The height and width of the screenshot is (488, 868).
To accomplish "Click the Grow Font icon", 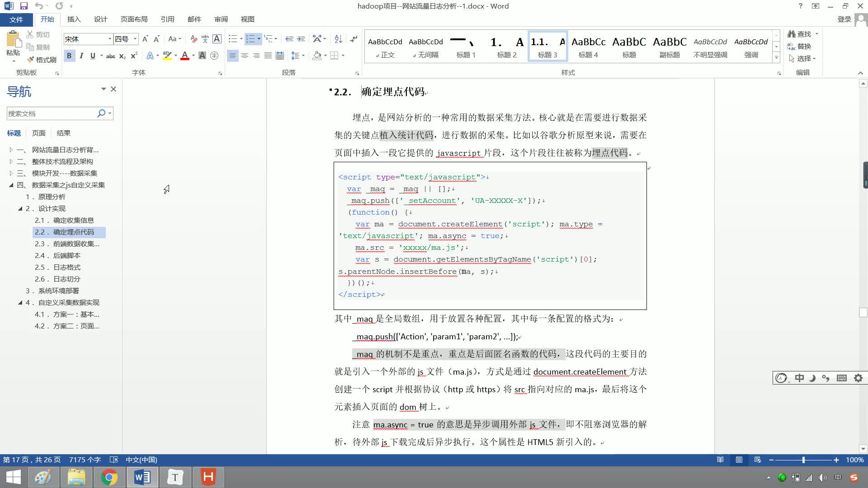I will (x=145, y=39).
